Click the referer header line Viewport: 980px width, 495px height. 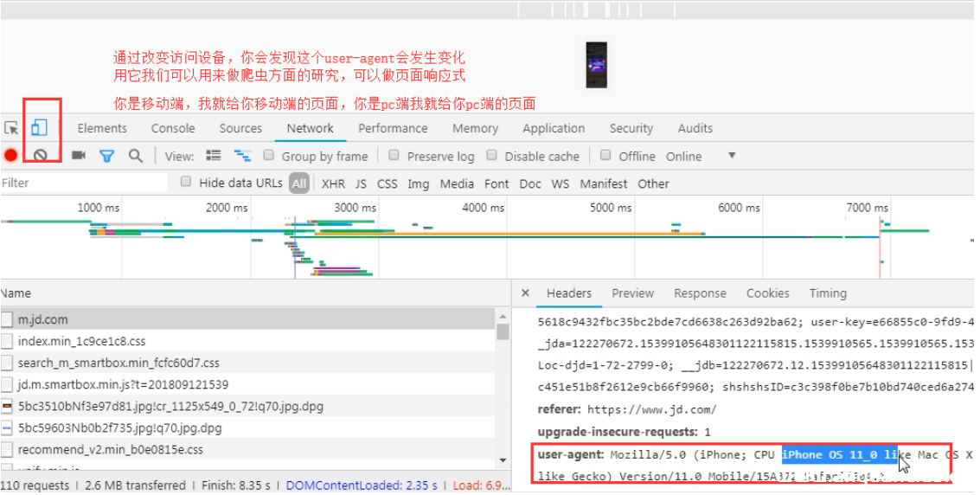point(627,410)
